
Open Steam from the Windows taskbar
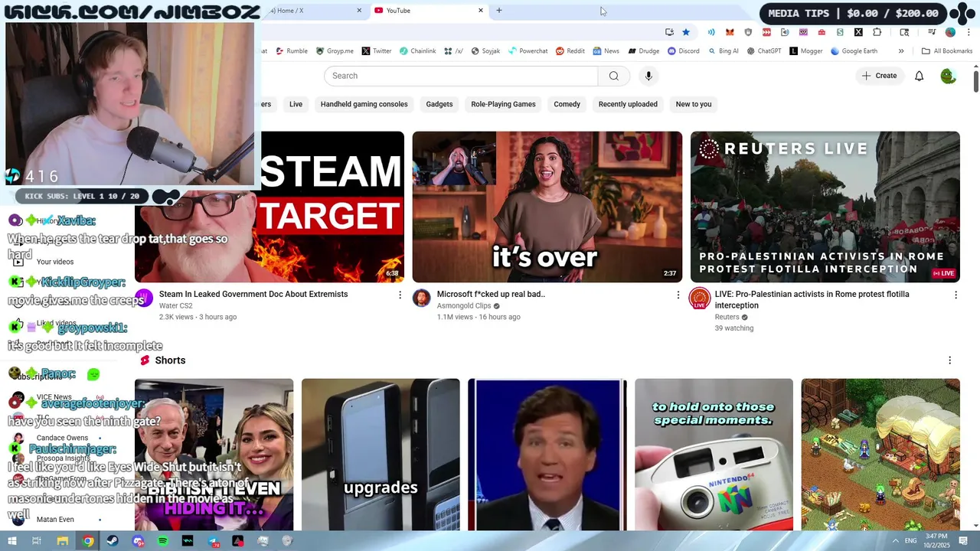[113, 541]
